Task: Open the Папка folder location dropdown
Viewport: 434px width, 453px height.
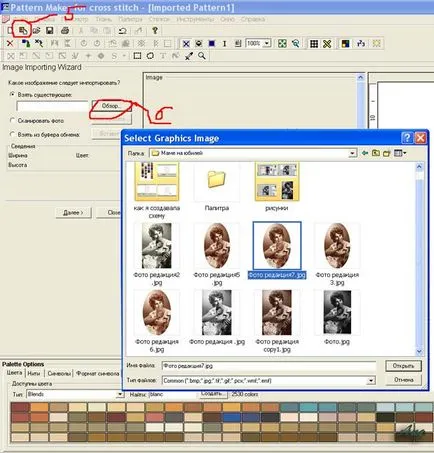Action: (352, 153)
